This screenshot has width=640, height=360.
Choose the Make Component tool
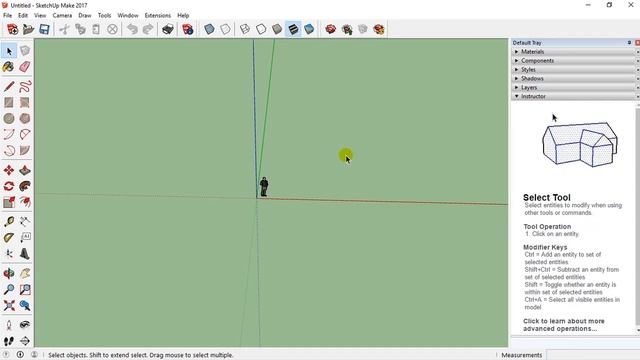(x=25, y=51)
